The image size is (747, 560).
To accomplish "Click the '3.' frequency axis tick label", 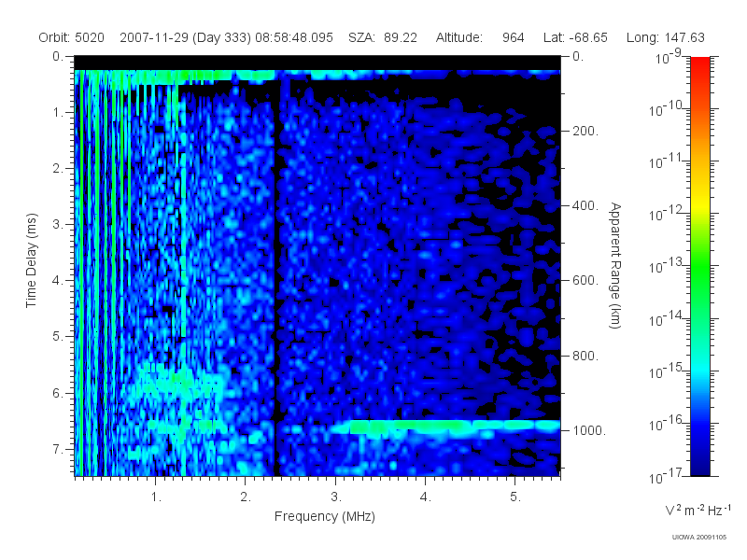I will point(336,497).
